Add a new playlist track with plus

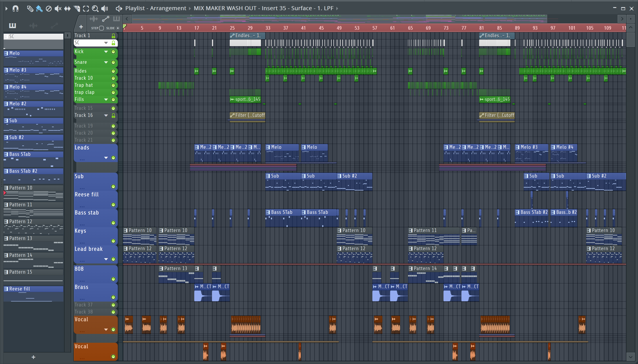coord(81,27)
